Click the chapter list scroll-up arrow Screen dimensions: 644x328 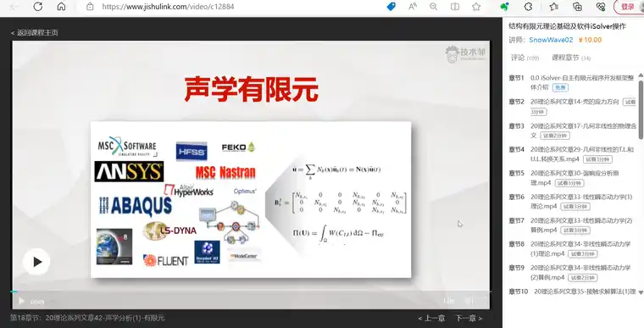click(x=641, y=75)
